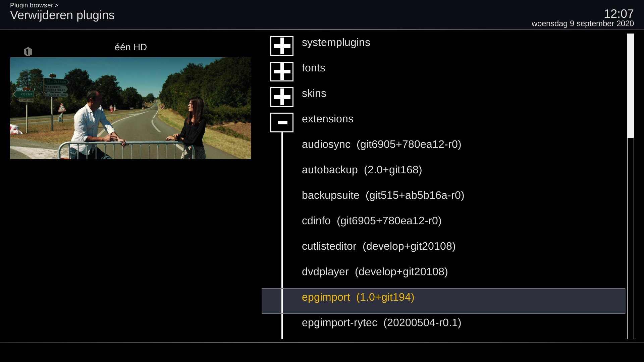Click the één HD channel logo icon

(28, 52)
